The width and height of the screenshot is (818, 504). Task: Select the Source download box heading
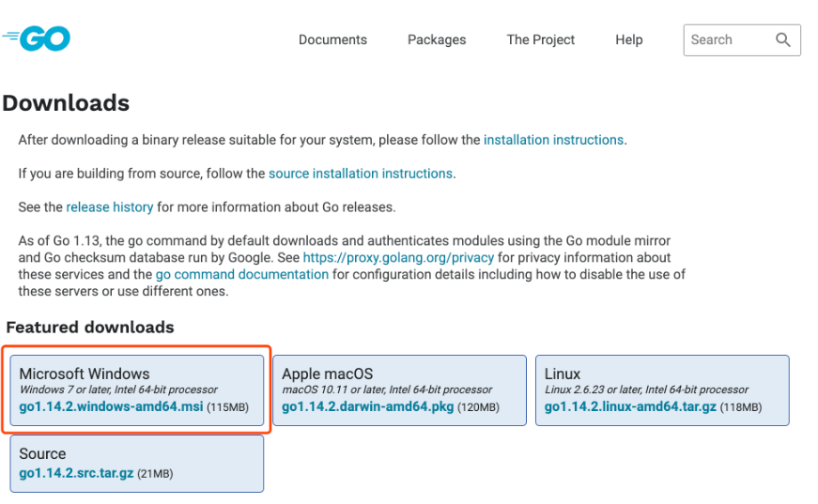click(42, 453)
